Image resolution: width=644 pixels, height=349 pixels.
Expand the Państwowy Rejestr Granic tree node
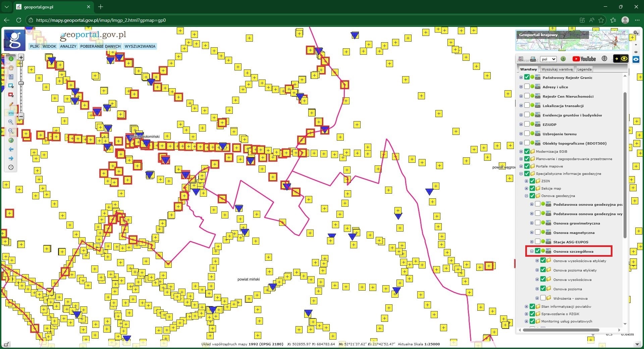521,78
